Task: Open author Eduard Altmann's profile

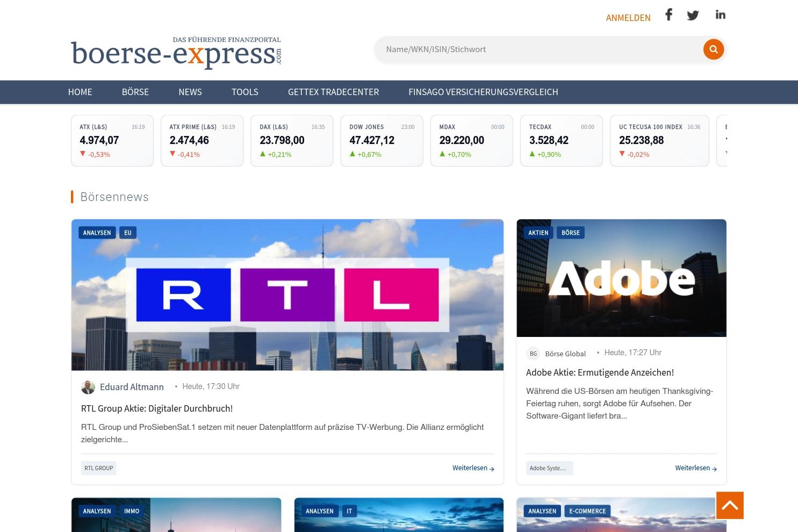Action: 132,387
